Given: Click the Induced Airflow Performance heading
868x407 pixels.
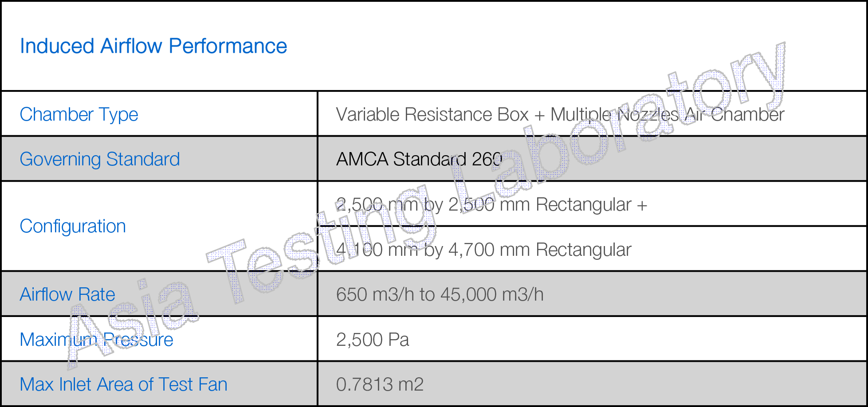Looking at the screenshot, I should pos(153,47).
